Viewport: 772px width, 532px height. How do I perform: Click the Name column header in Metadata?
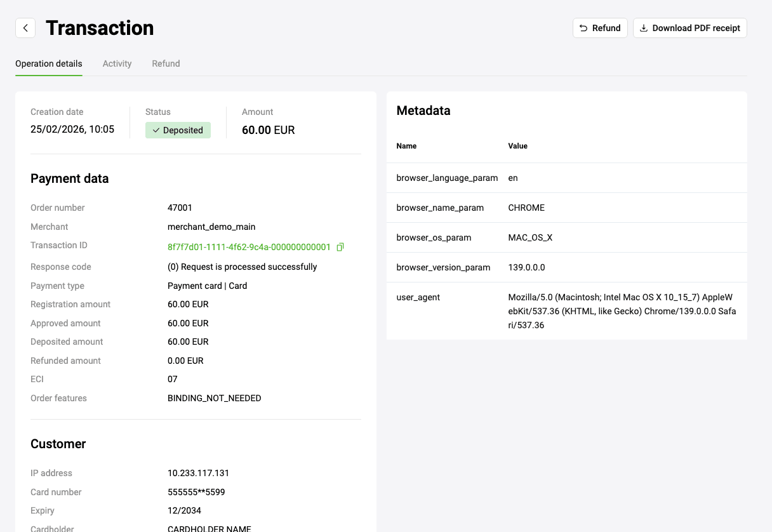tap(406, 146)
